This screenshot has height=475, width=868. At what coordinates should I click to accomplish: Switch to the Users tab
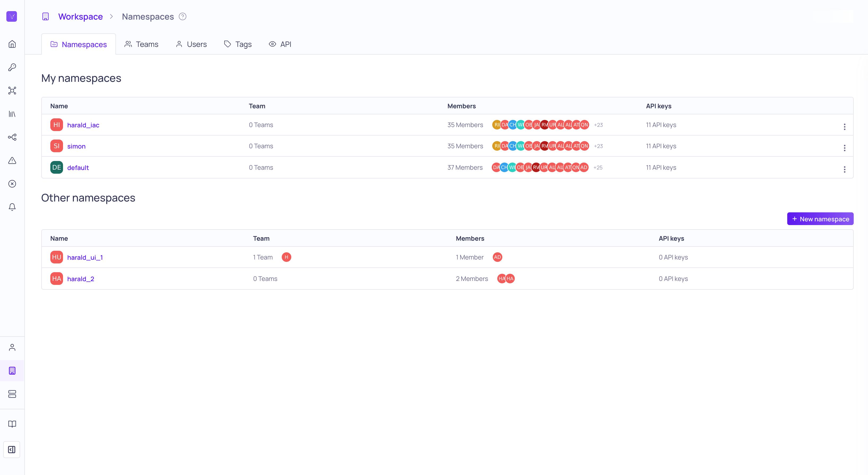click(x=191, y=44)
